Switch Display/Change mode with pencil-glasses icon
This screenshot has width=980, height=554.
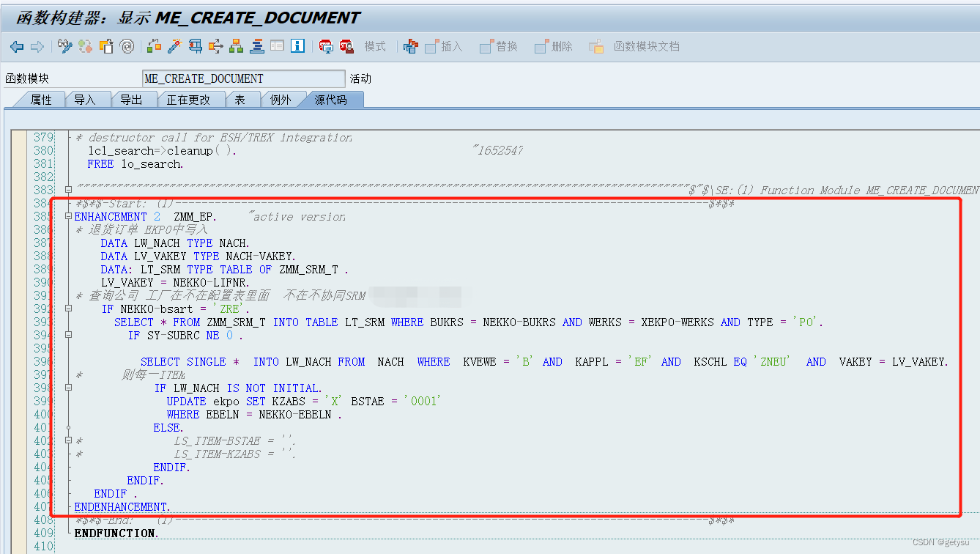(x=66, y=46)
